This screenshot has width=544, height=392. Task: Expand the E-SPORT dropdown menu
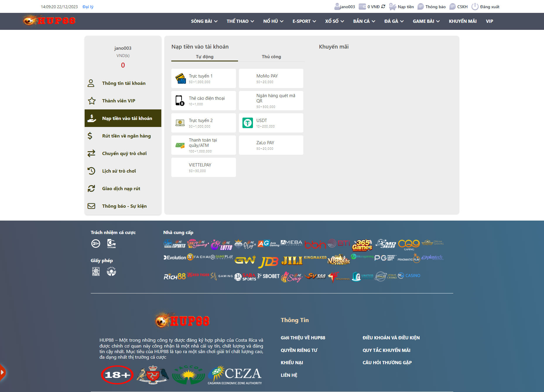click(x=304, y=21)
